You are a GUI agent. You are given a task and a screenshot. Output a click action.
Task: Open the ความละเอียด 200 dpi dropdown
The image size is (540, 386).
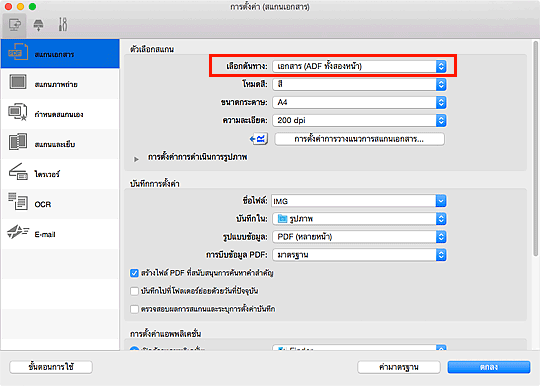pyautogui.click(x=359, y=120)
